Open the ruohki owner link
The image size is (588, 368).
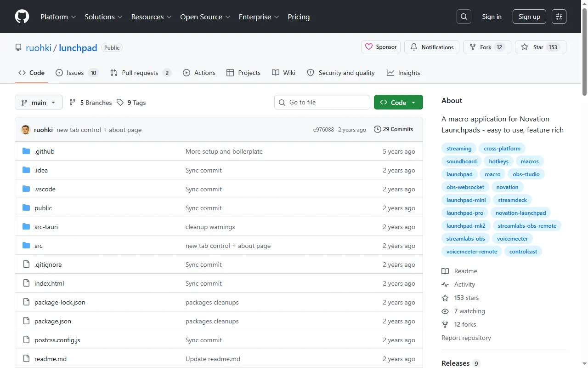[x=38, y=48]
